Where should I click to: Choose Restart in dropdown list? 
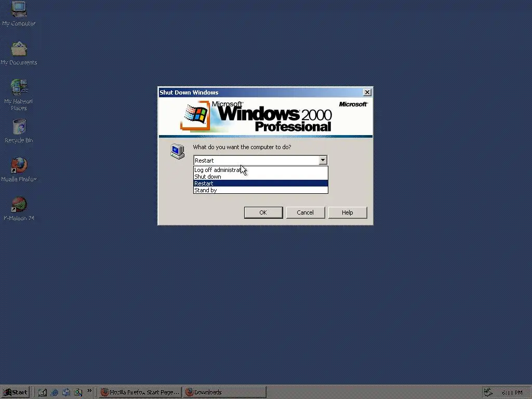(261, 183)
